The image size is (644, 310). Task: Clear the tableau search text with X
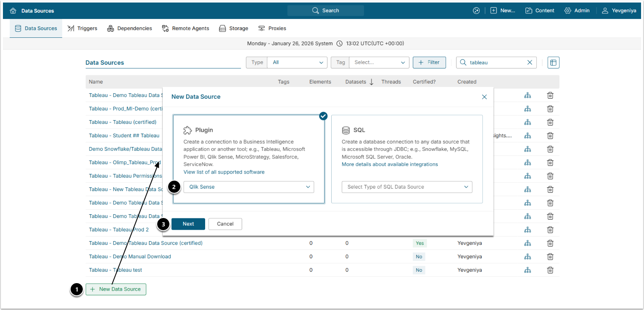(x=530, y=63)
